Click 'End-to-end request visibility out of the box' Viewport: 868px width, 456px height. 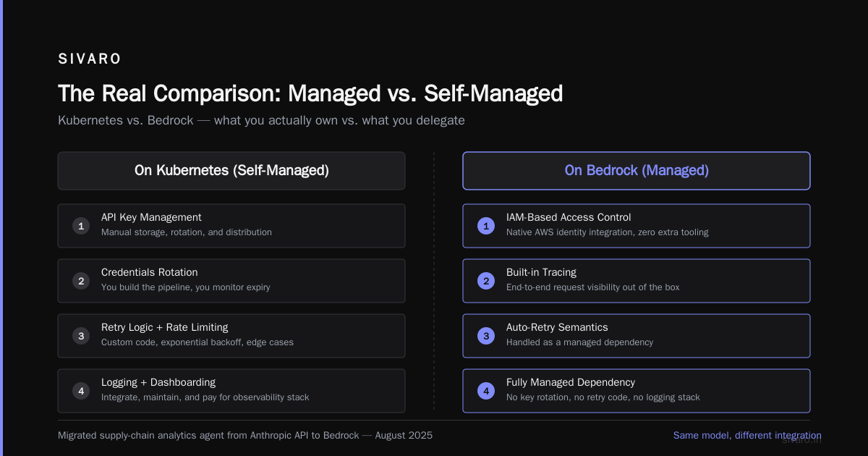coord(593,287)
